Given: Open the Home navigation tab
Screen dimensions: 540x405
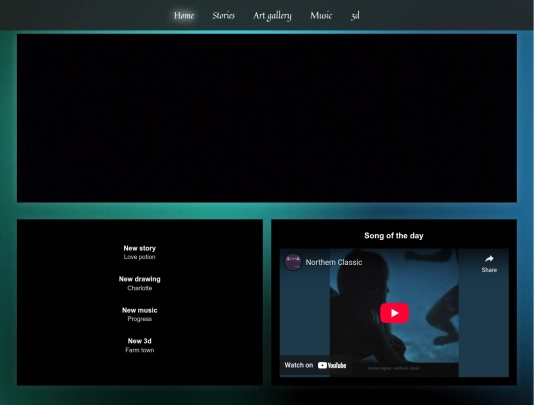Looking at the screenshot, I should click(184, 16).
